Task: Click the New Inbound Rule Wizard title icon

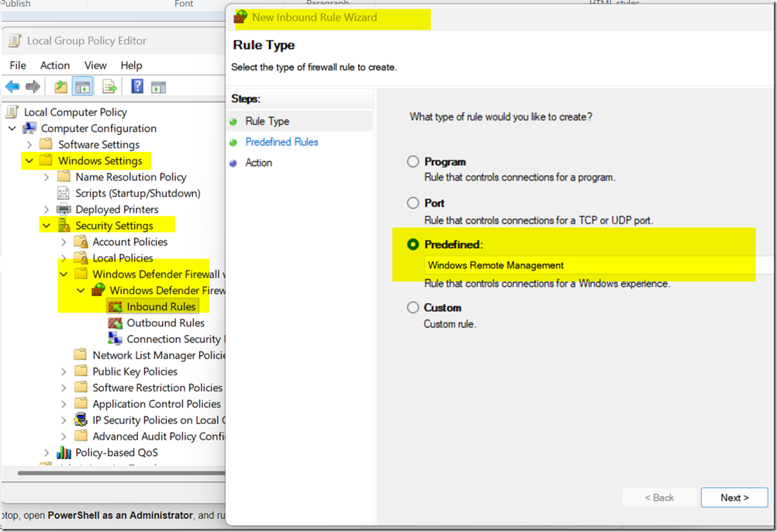Action: tap(240, 17)
